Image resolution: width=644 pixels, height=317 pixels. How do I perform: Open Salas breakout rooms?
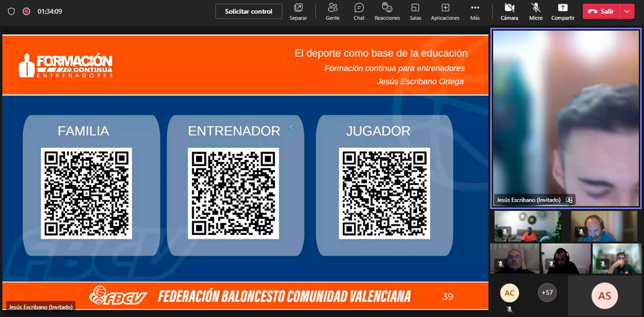415,12
